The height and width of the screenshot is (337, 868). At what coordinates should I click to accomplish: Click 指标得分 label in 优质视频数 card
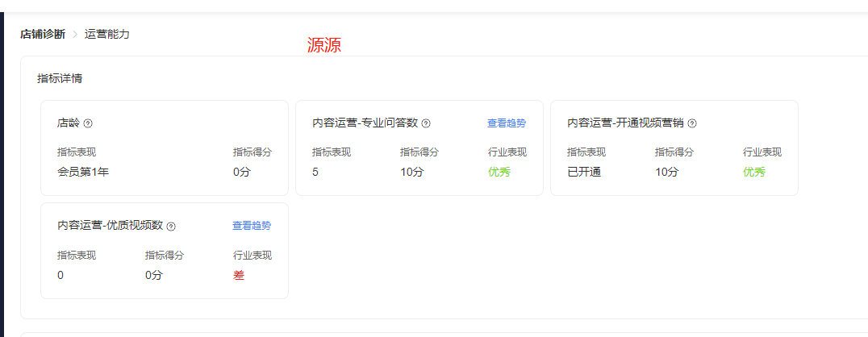click(165, 256)
